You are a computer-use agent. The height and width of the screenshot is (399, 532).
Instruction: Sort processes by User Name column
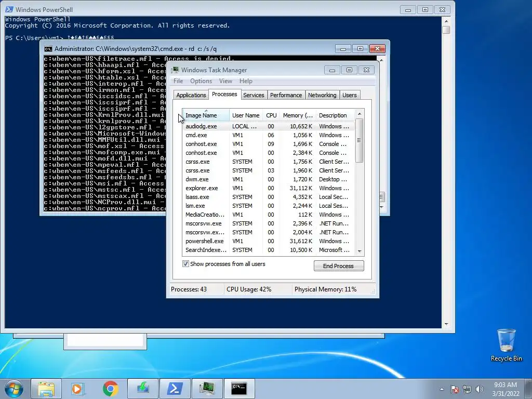tap(246, 115)
